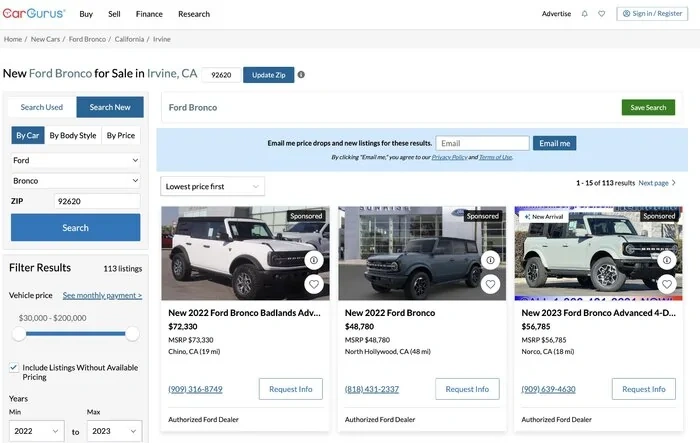Call dealer at (818) 431-2337
Image resolution: width=700 pixels, height=443 pixels.
(372, 389)
